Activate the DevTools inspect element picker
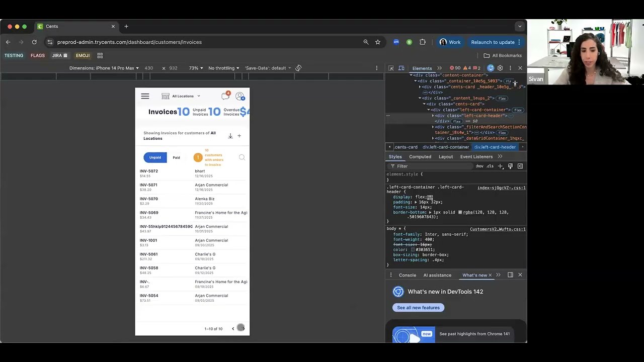The width and height of the screenshot is (644, 362). (x=391, y=68)
